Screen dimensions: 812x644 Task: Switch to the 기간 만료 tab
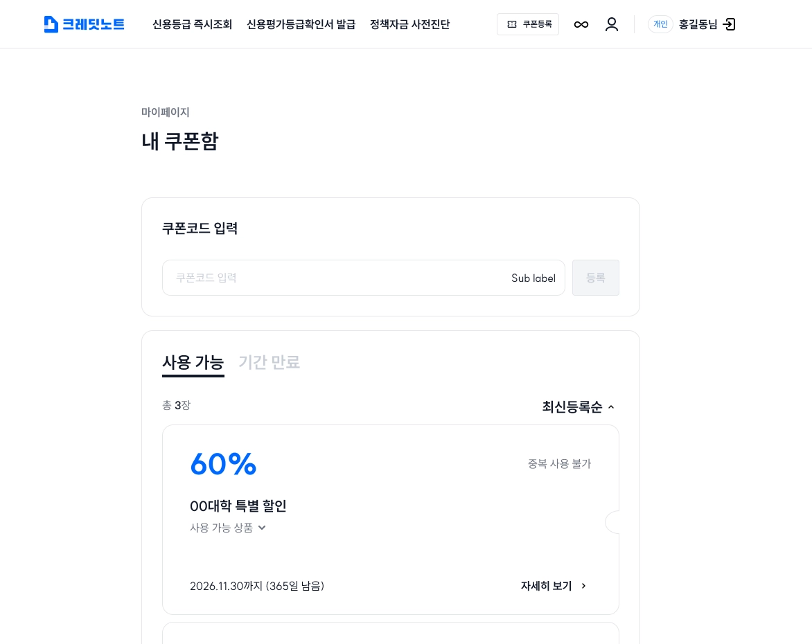pyautogui.click(x=269, y=362)
